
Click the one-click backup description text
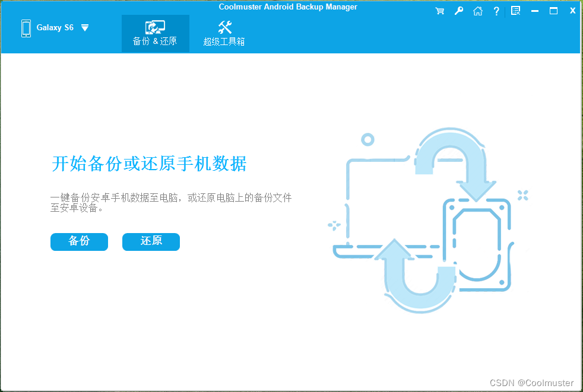tap(171, 202)
